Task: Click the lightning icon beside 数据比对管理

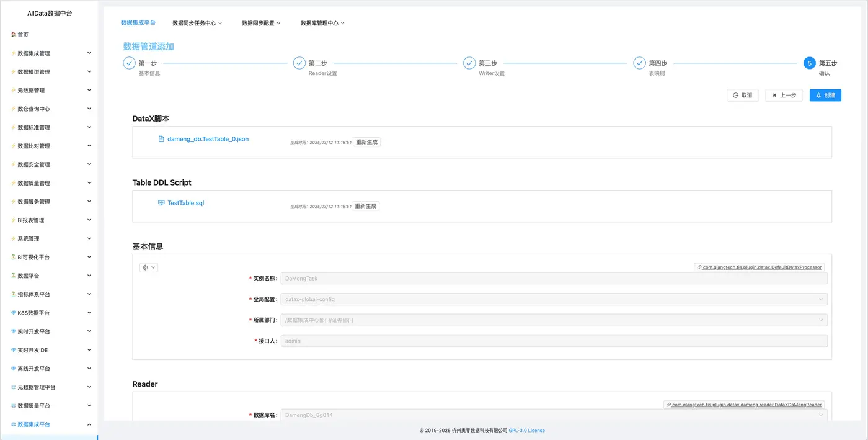Action: coord(13,146)
